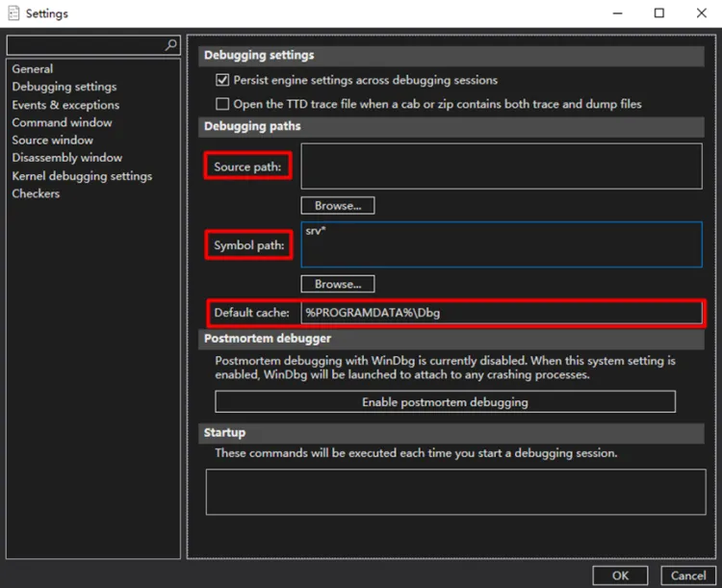Image resolution: width=722 pixels, height=588 pixels.
Task: Click the Debugging settings heading in content pane
Action: pyautogui.click(x=451, y=55)
